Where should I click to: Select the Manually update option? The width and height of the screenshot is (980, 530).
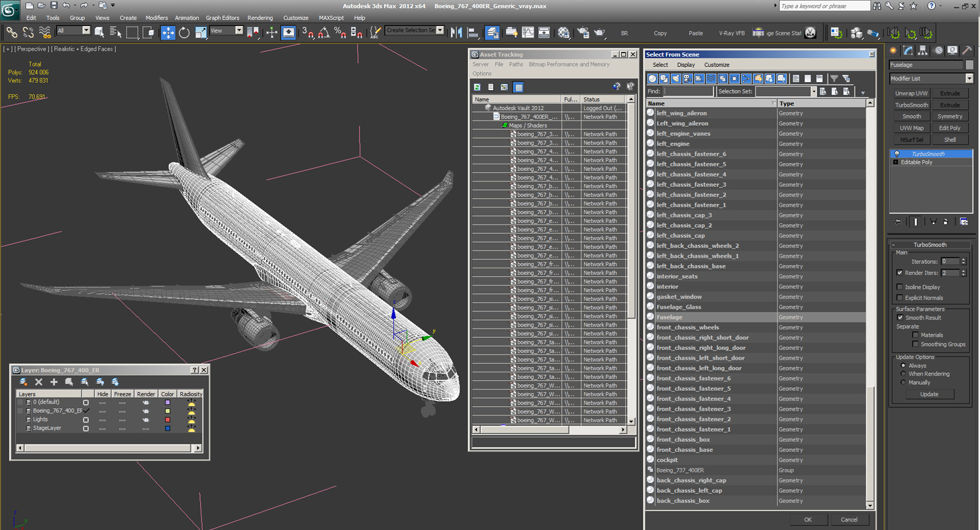[x=903, y=382]
